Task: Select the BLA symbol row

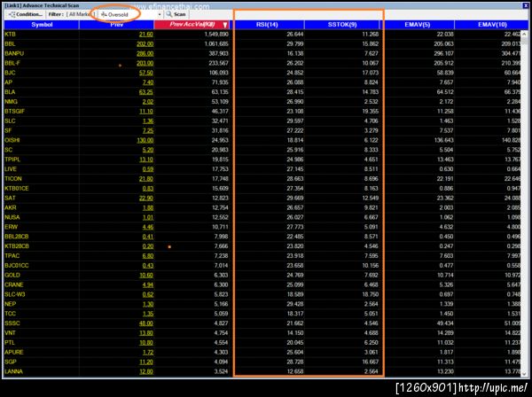Action: click(x=262, y=92)
